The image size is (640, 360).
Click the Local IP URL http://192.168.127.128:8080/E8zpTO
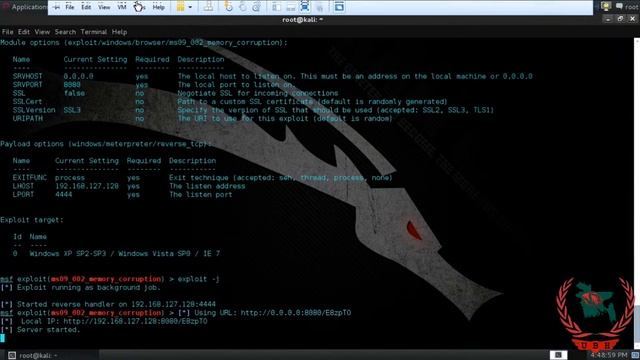coord(135,321)
